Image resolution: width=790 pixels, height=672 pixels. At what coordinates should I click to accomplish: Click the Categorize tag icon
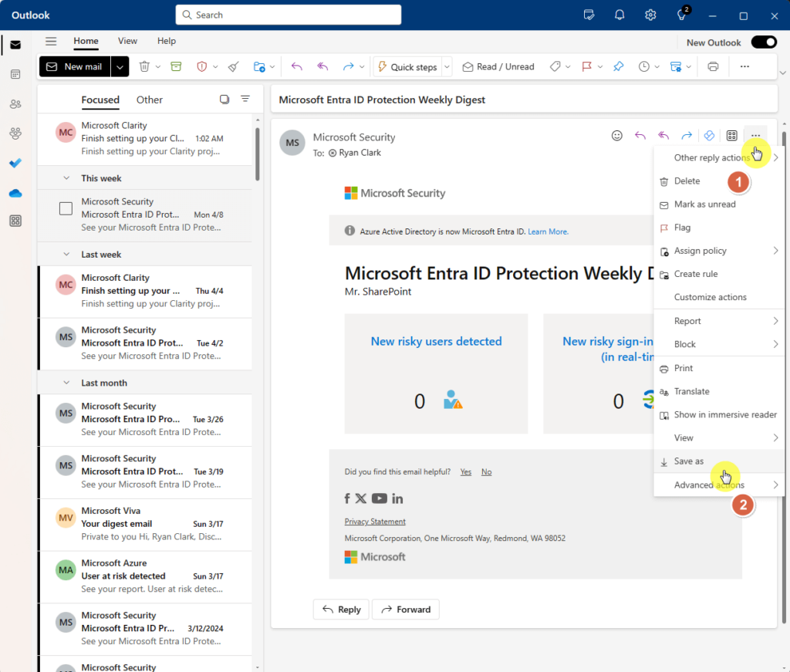tap(555, 66)
